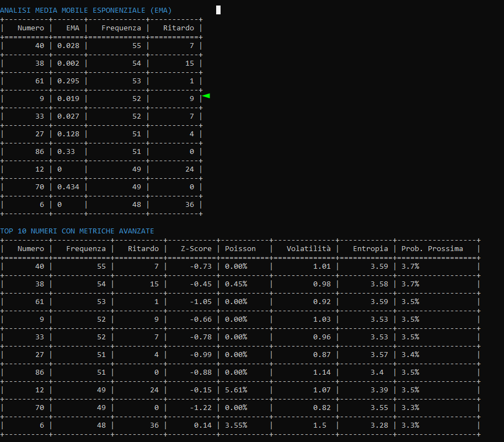The width and height of the screenshot is (504, 442).
Task: Select Entropia value 3.28
Action: [379, 425]
